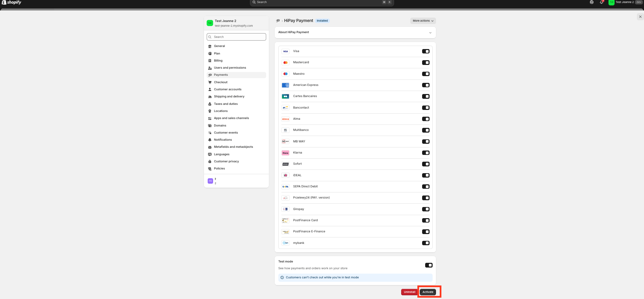Open Locations settings
Viewport: 644px width, 299px height.
coord(236,111)
